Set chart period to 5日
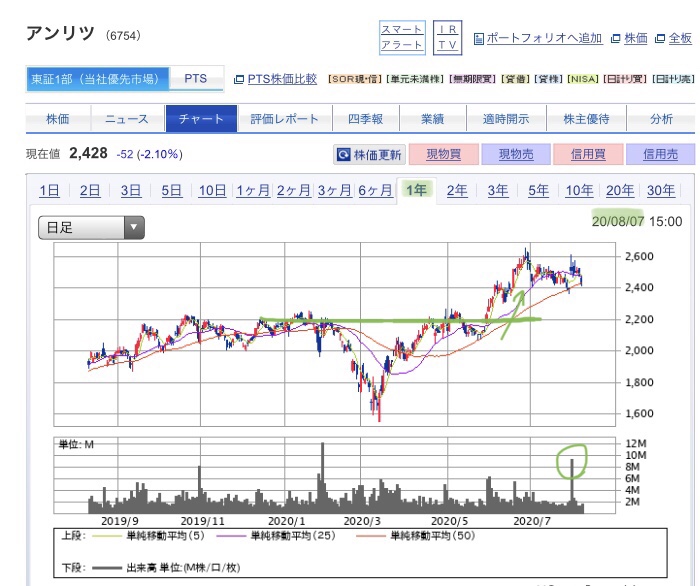The width and height of the screenshot is (700, 586). (x=171, y=191)
